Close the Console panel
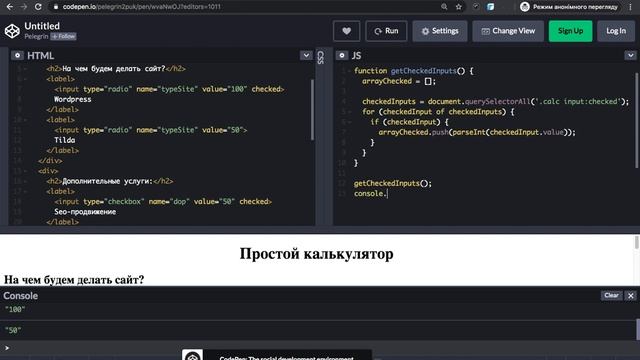640x360 pixels. [631, 296]
